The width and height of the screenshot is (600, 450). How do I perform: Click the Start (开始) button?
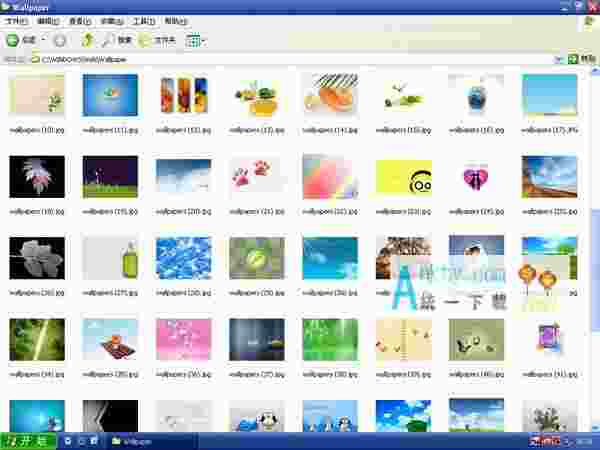pyautogui.click(x=28, y=441)
